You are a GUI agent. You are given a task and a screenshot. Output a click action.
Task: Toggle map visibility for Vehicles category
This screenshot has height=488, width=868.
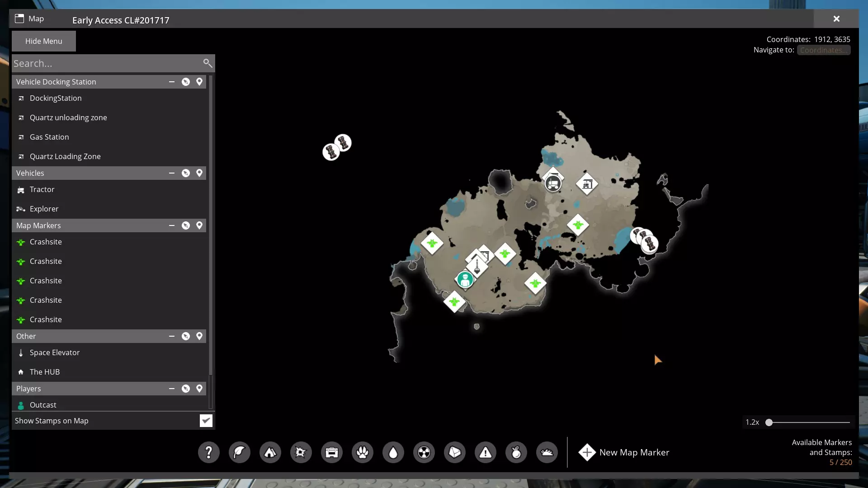pyautogui.click(x=199, y=173)
